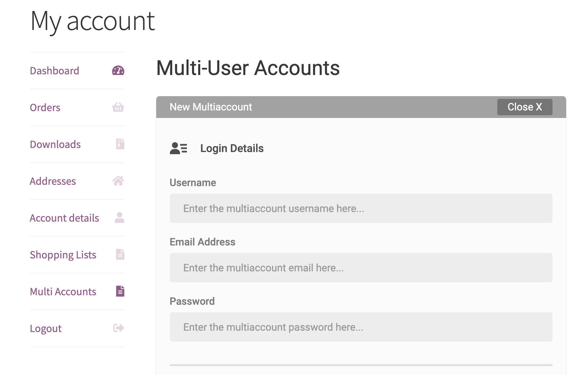Navigate to Addresses

(53, 181)
